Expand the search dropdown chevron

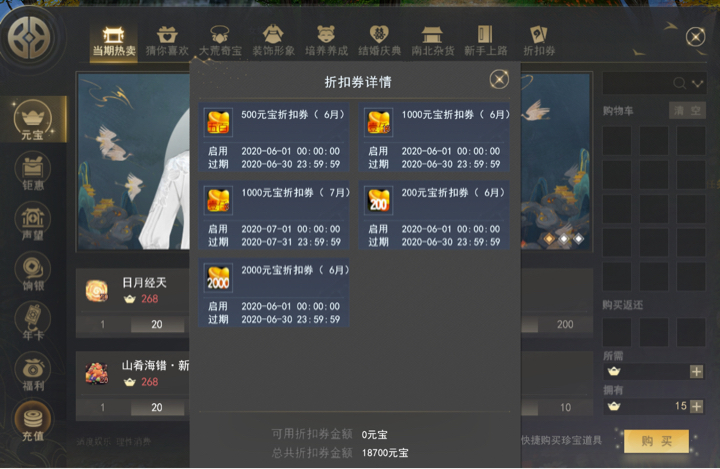click(x=697, y=84)
